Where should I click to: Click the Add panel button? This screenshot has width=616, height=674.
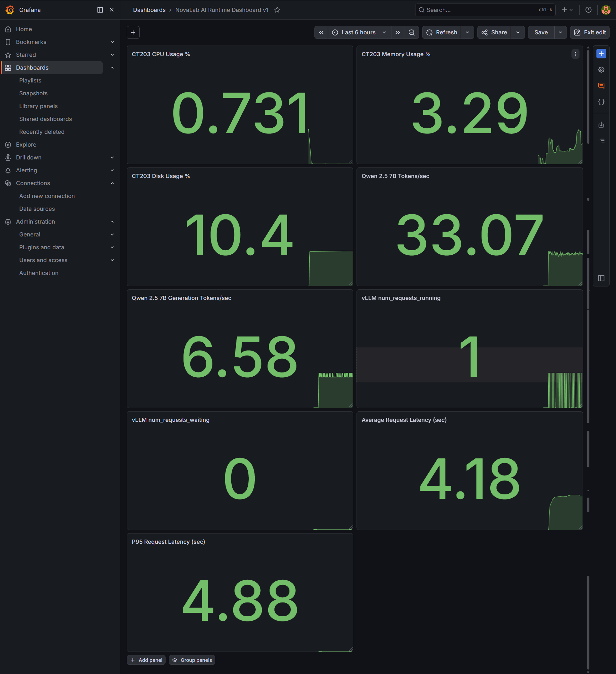[x=146, y=660]
